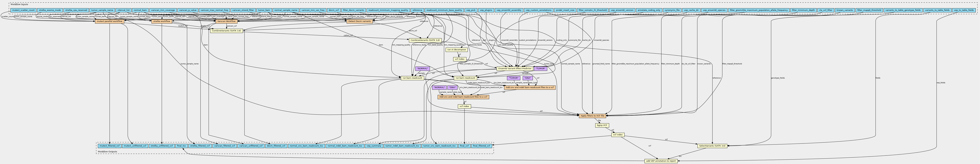Click the run vt decompose step
Image resolution: width=980 pixels, height=164 pixels.
coord(456,50)
